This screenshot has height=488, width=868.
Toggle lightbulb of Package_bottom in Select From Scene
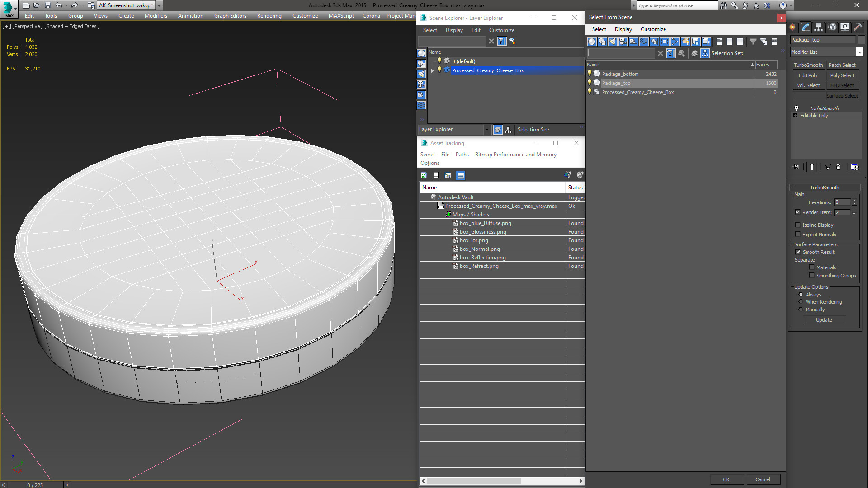(590, 74)
